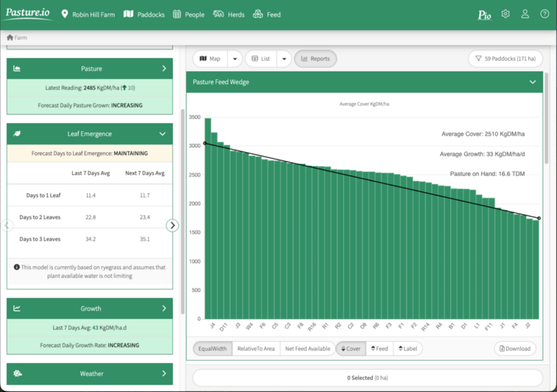Click Days to 1 Leaf row label
This screenshot has height=392, width=557.
click(43, 195)
